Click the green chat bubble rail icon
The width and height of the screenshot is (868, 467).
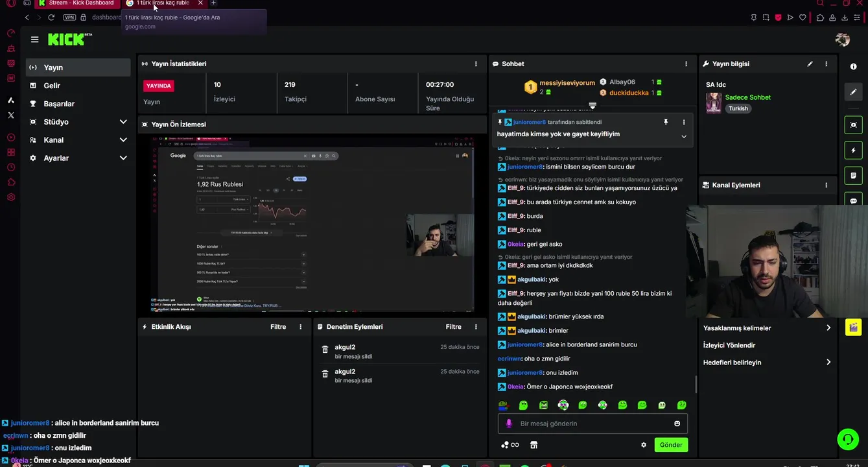(854, 200)
